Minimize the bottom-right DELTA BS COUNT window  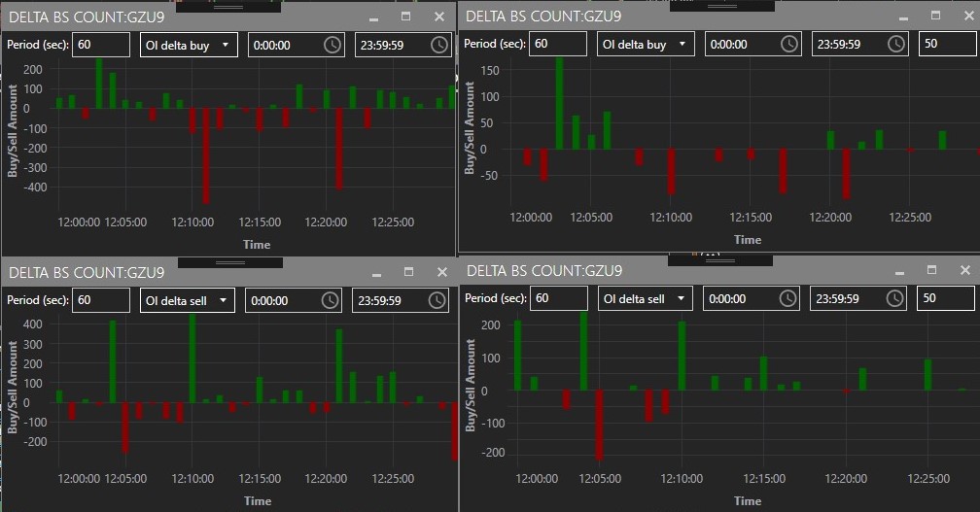899,272
